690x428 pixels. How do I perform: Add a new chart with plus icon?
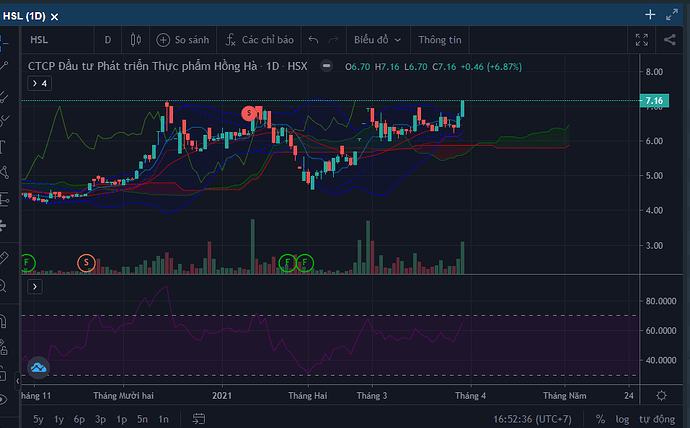[650, 14]
